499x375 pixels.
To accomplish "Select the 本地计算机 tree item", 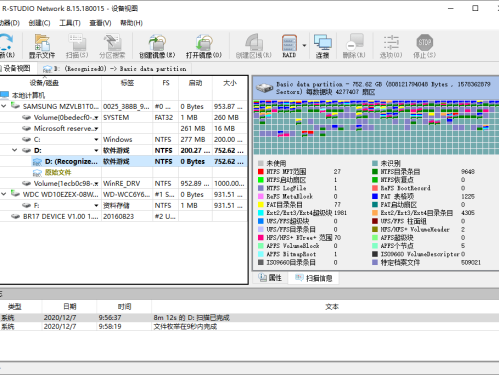I will (x=28, y=95).
